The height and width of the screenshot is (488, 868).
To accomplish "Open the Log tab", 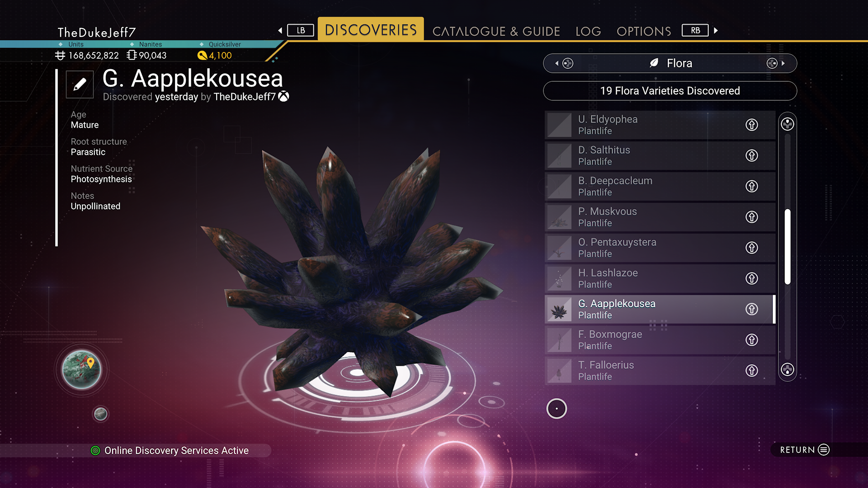I will tap(588, 31).
